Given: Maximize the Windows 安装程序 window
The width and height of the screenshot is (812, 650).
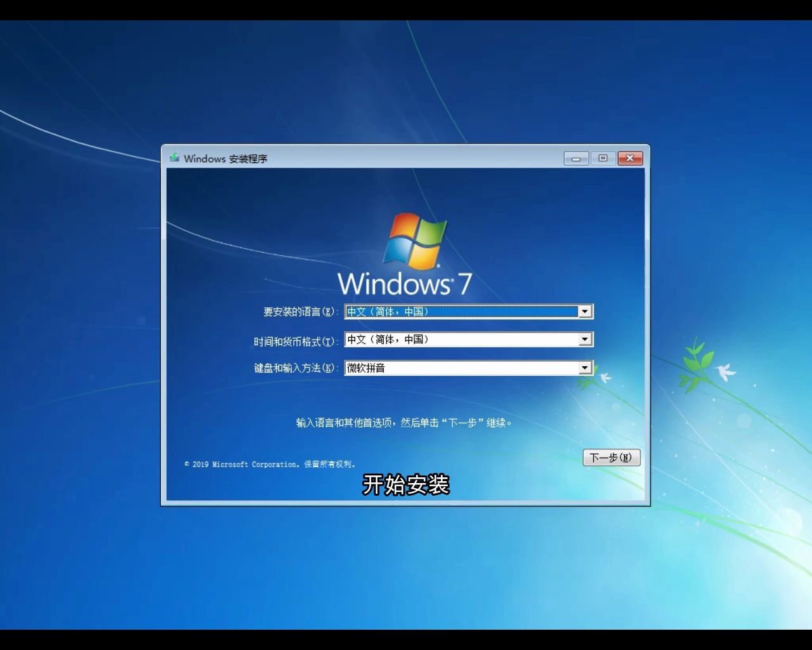Looking at the screenshot, I should pos(603,158).
